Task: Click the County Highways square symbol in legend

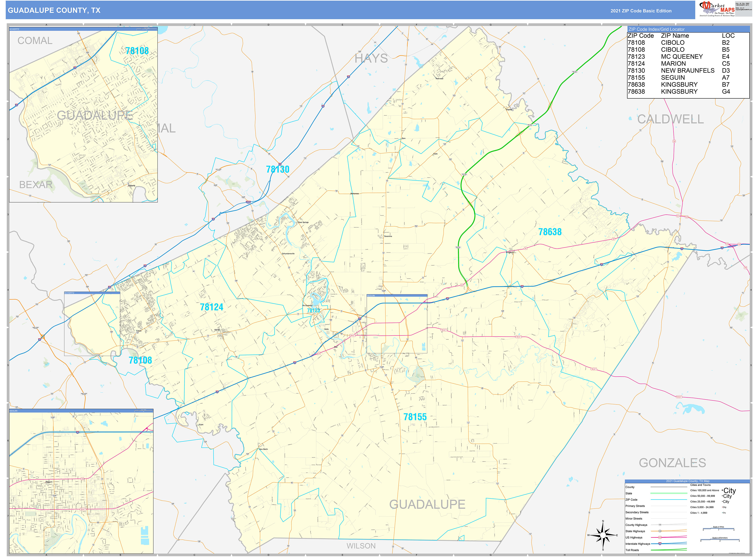Action: click(660, 525)
